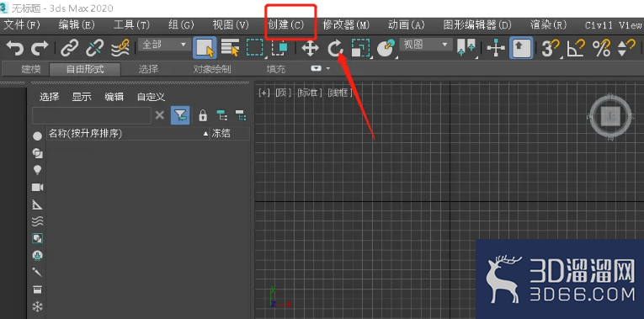This screenshot has width=644, height=319.
Task: Pick the Rectangular Selection Region tool
Action: pyautogui.click(x=255, y=48)
